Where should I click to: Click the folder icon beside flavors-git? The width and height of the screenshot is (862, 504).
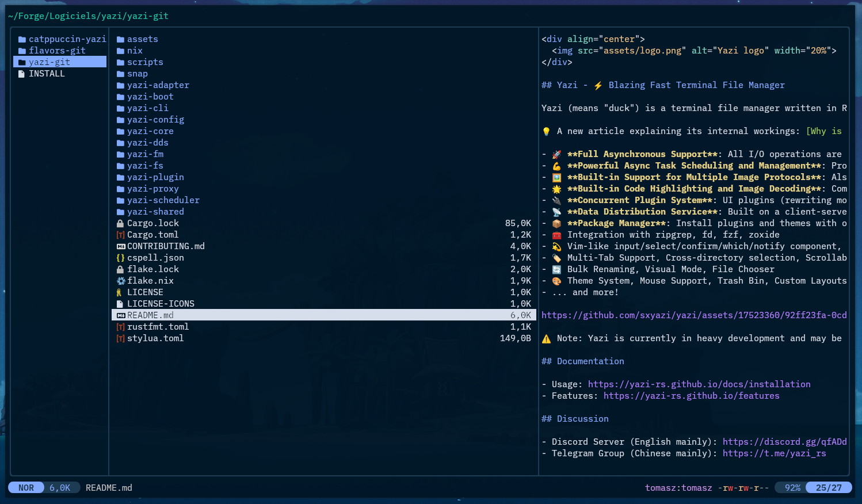point(22,51)
